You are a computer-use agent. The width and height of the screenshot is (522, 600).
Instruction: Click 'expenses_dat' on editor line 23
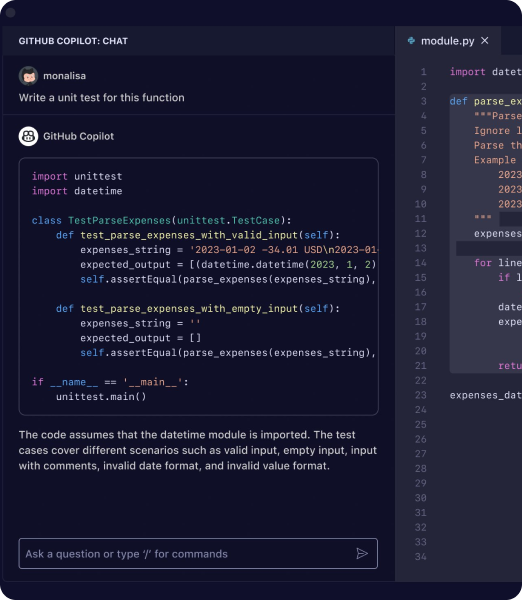pos(486,395)
